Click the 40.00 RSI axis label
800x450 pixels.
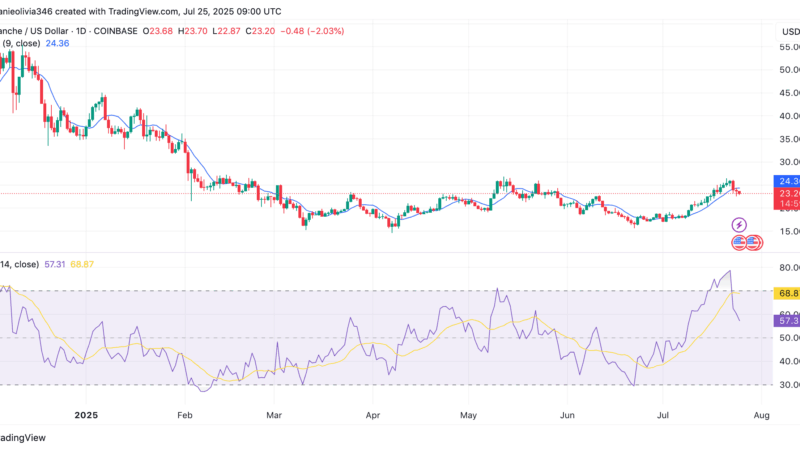point(789,361)
